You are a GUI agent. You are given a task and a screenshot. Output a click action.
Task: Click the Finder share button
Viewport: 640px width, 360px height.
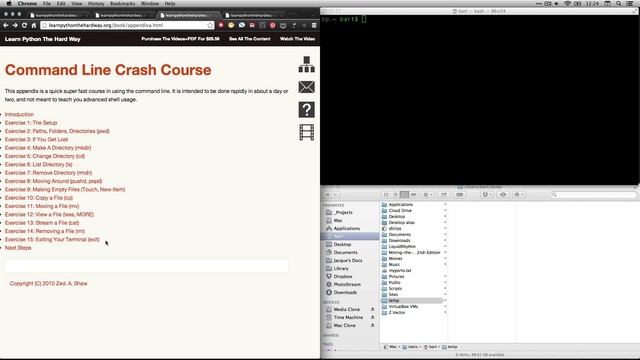[444, 195]
